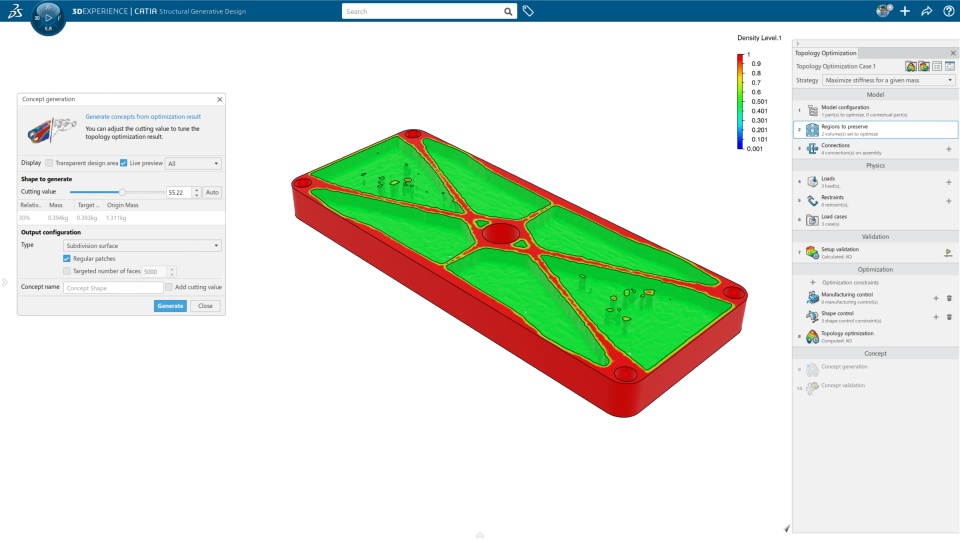Run Setup validation play icon
The width and height of the screenshot is (960, 540).
point(948,252)
